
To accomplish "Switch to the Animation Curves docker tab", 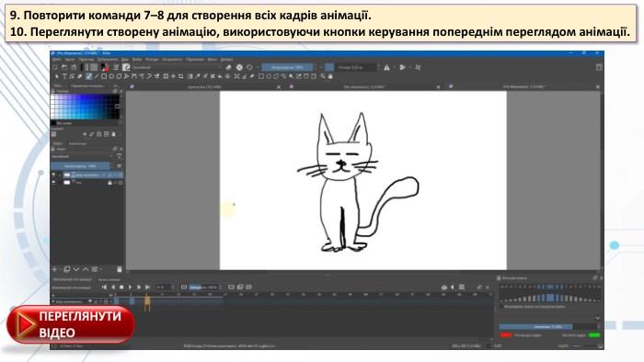I will (109, 279).
